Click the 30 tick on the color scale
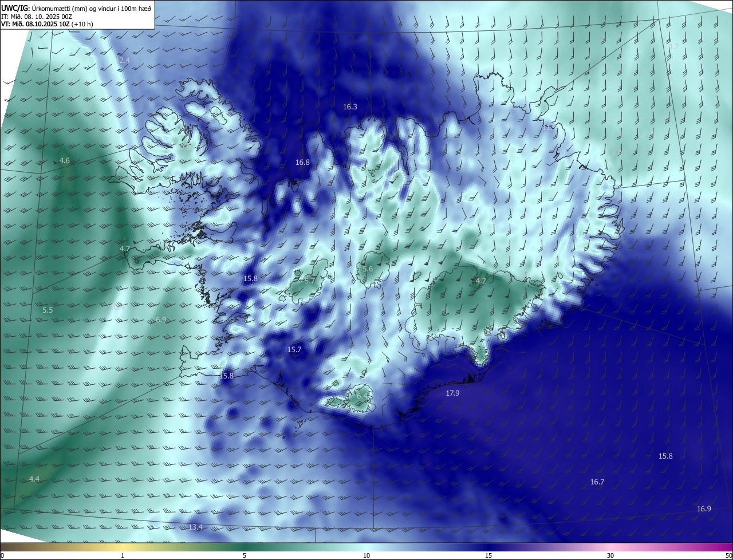The image size is (733, 560). coord(610,555)
